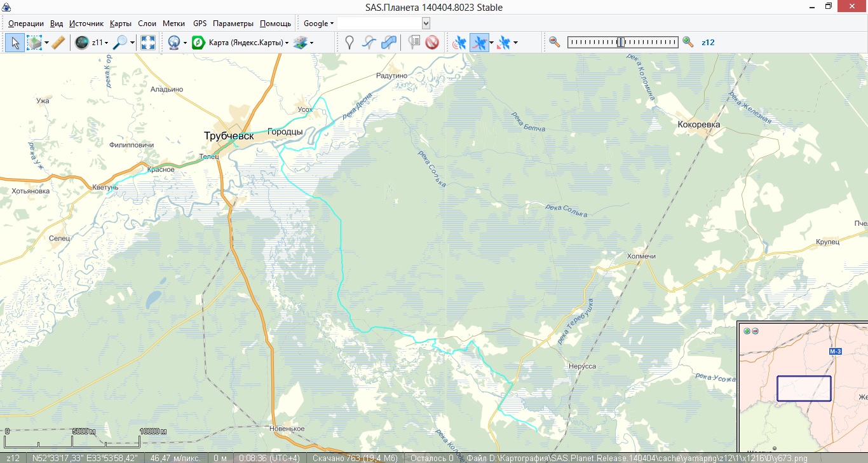Click GPS center-on-position icon
Viewport: 868px width, 463px height.
click(504, 43)
